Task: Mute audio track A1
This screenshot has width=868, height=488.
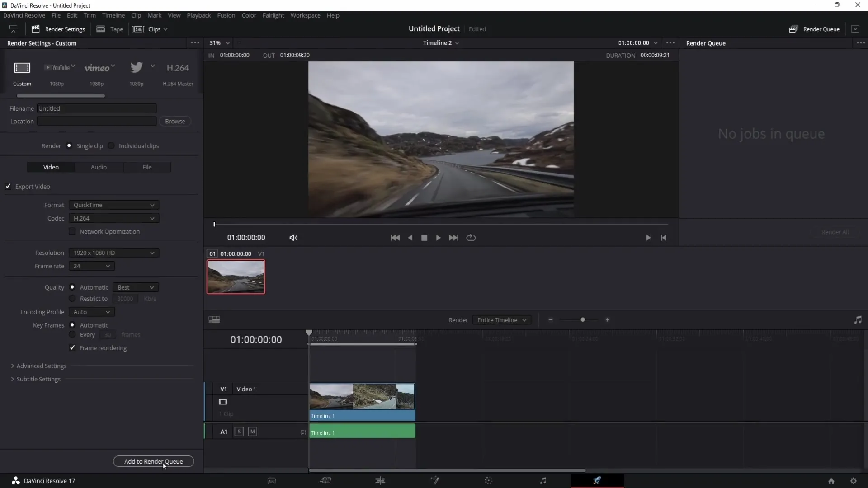Action: (x=253, y=432)
